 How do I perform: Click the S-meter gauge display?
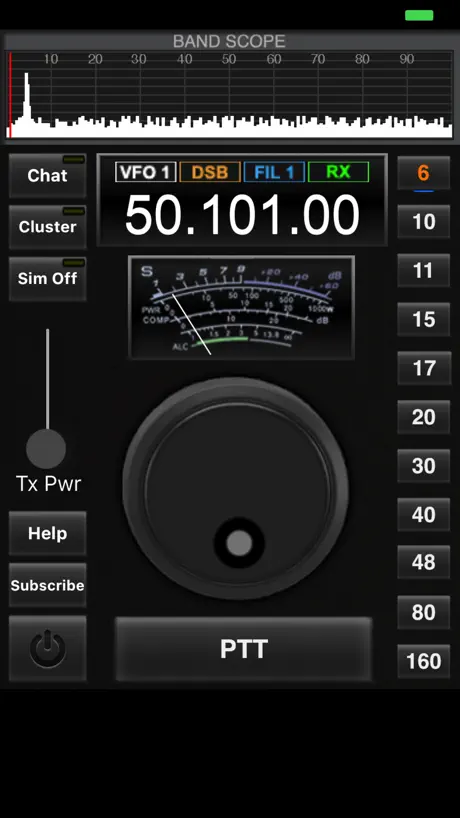[241, 308]
